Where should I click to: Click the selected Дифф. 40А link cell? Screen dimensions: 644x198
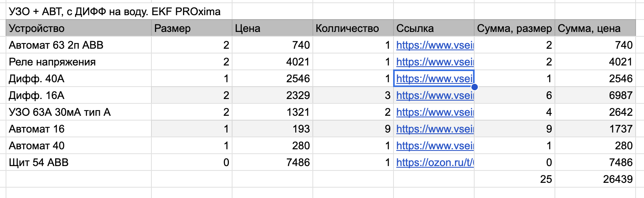point(435,79)
